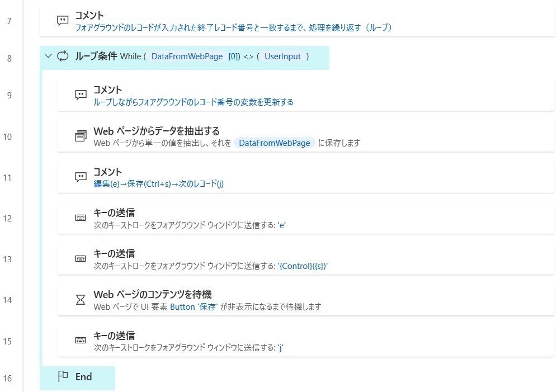Select the comment bubble icon on line 7
The width and height of the screenshot is (557, 392).
tap(63, 20)
